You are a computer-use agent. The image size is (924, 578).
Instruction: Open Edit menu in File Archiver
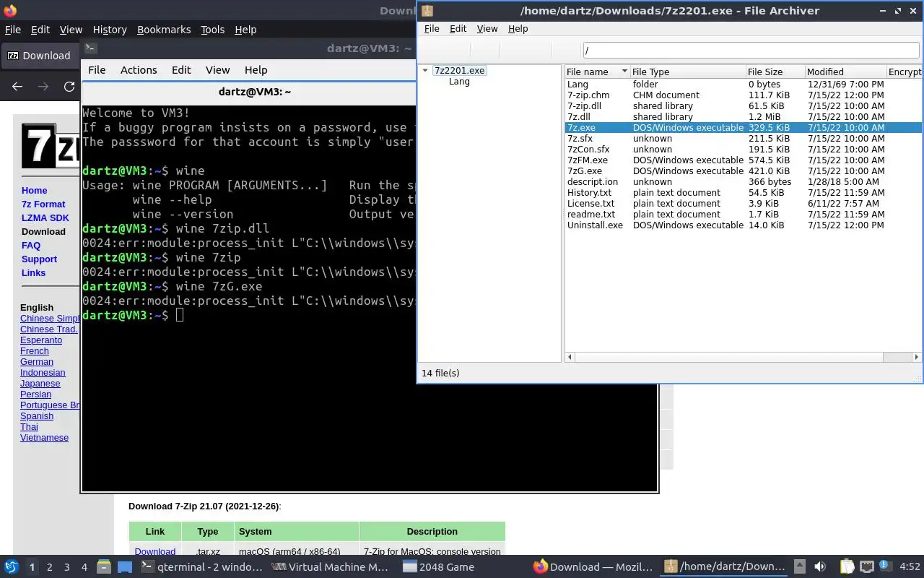click(458, 29)
